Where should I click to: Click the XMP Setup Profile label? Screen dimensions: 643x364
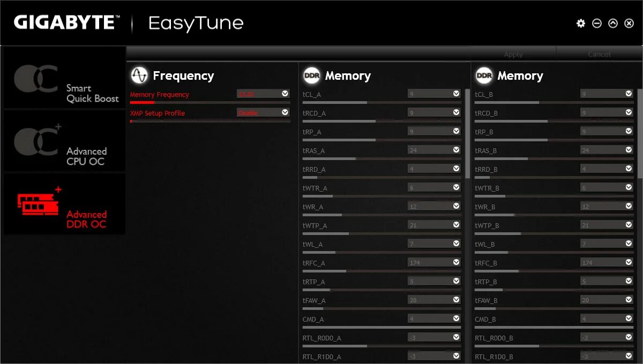pos(158,113)
